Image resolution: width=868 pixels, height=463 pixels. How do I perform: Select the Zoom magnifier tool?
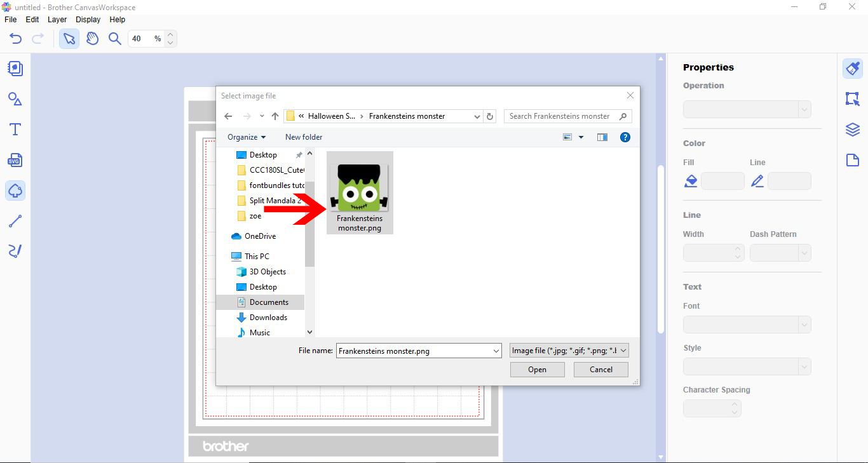(115, 39)
